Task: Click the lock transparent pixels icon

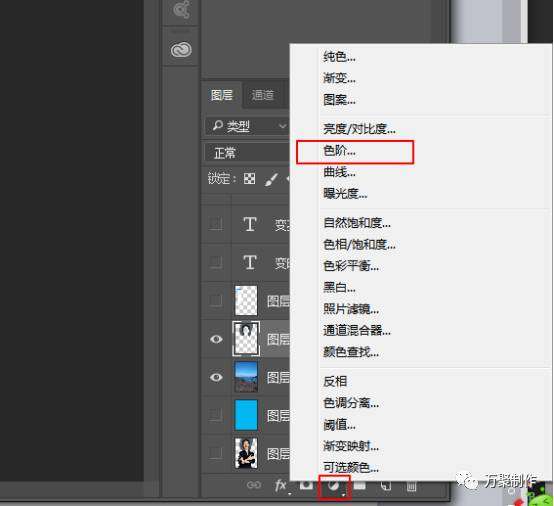Action: 249,179
